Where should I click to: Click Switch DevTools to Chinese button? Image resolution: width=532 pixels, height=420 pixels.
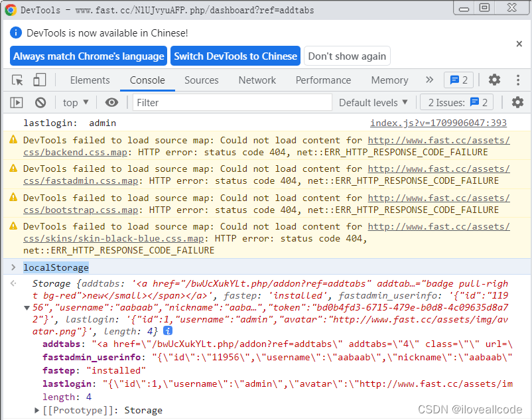click(235, 56)
